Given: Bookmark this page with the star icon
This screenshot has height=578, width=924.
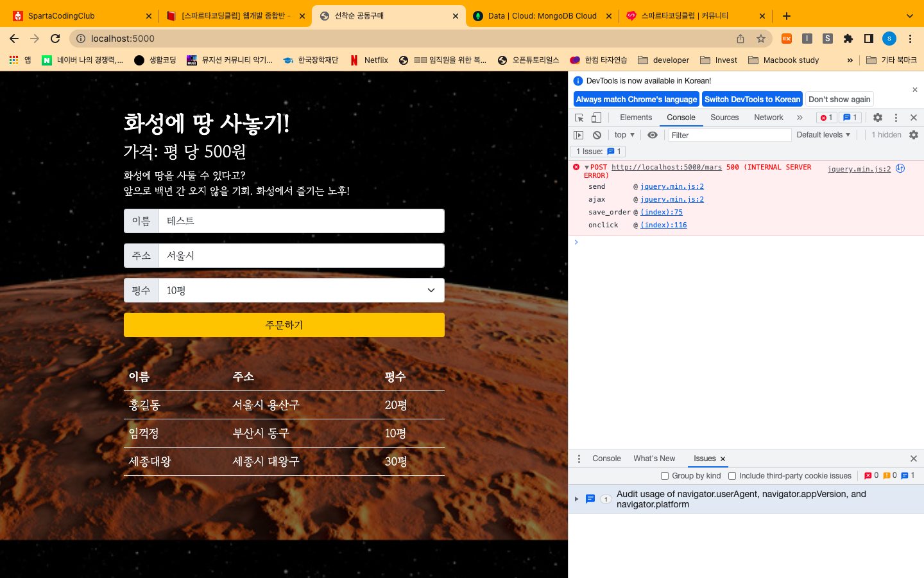Looking at the screenshot, I should [x=761, y=39].
